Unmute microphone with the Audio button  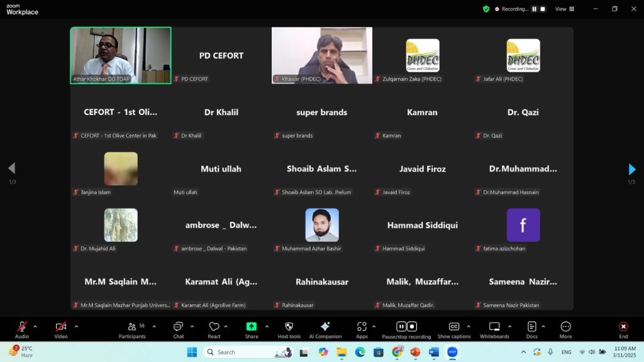(22, 327)
